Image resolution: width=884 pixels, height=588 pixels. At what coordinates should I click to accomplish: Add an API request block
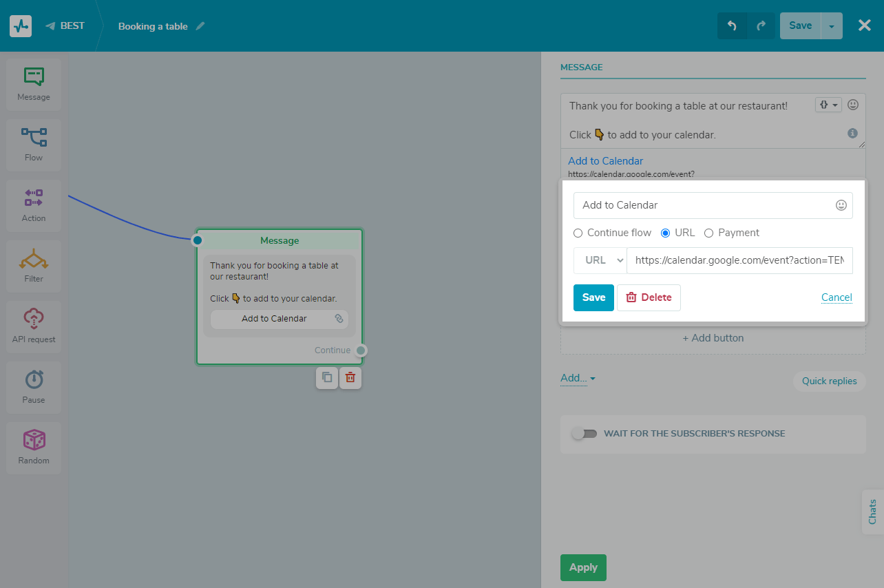point(34,327)
